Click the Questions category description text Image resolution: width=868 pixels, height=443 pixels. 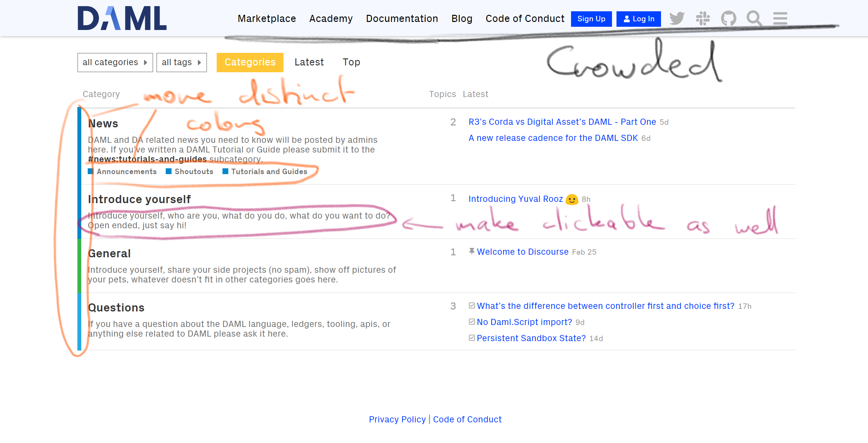click(x=239, y=329)
